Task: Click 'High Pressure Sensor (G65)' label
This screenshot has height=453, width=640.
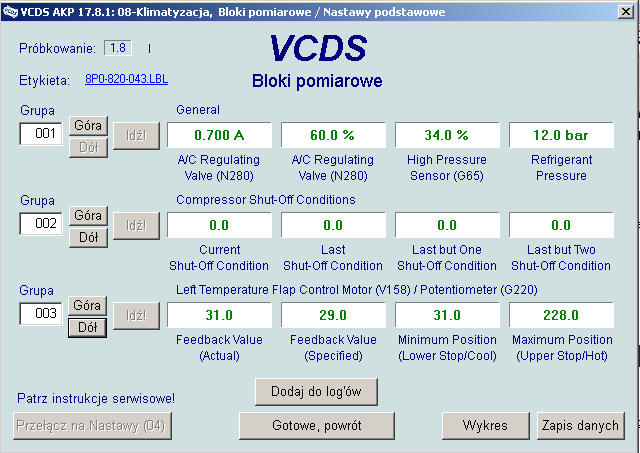Action: coord(447,168)
